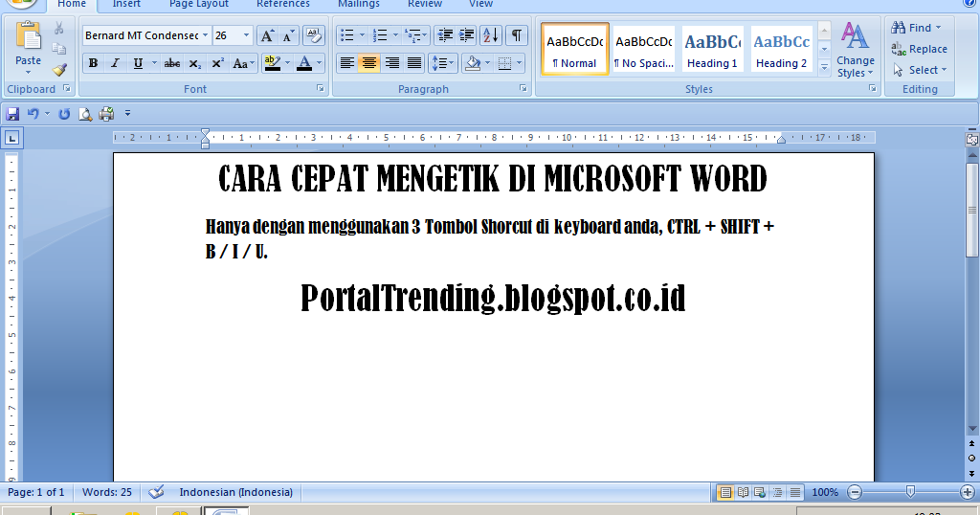
Task: Open Select menu in Editing group
Action: click(x=920, y=70)
